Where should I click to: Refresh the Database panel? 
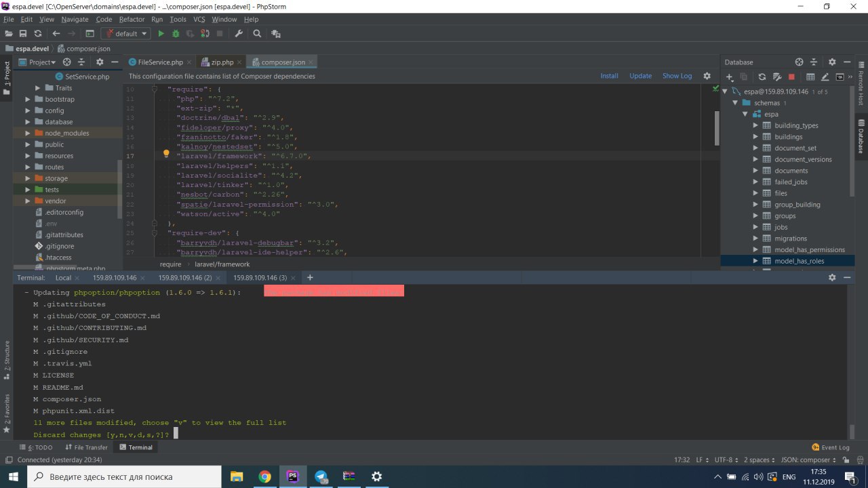coord(762,77)
